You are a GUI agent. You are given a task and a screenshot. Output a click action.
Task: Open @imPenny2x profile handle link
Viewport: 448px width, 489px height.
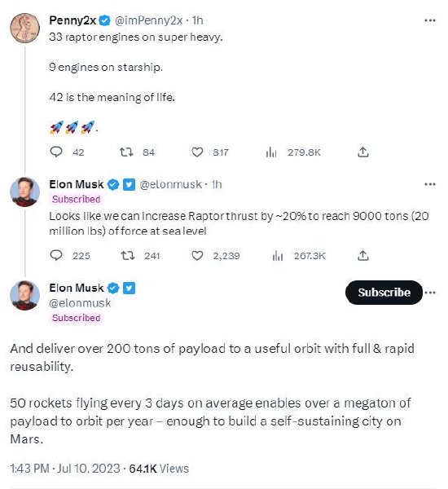click(149, 20)
